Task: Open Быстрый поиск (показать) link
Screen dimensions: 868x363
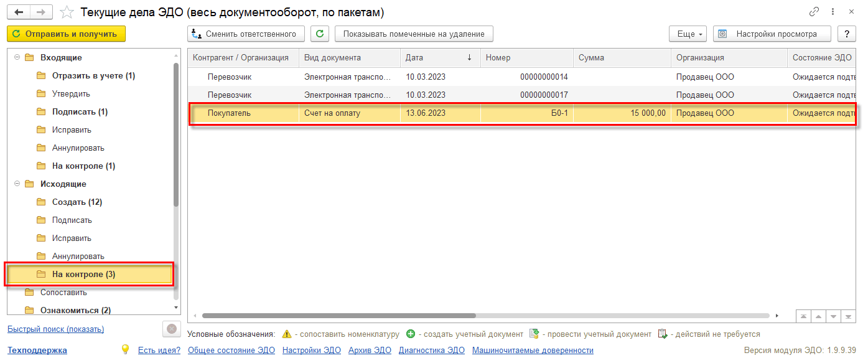Action: [x=55, y=329]
